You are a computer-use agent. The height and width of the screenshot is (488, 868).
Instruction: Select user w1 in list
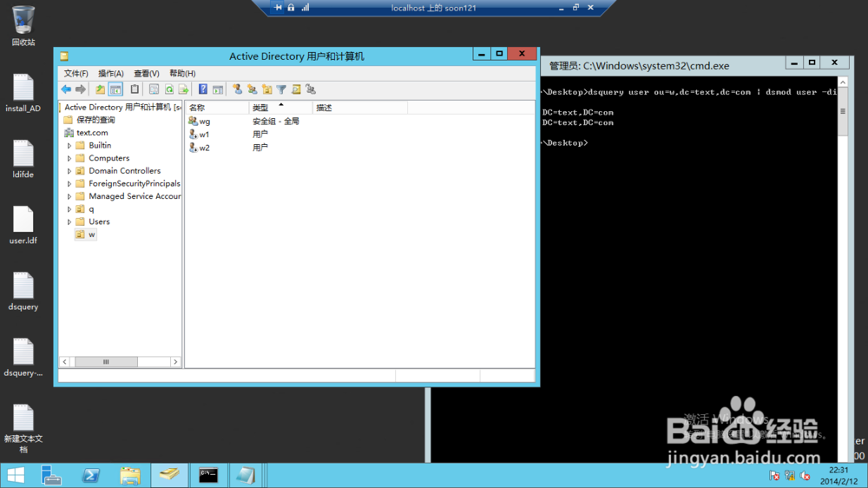coord(204,134)
